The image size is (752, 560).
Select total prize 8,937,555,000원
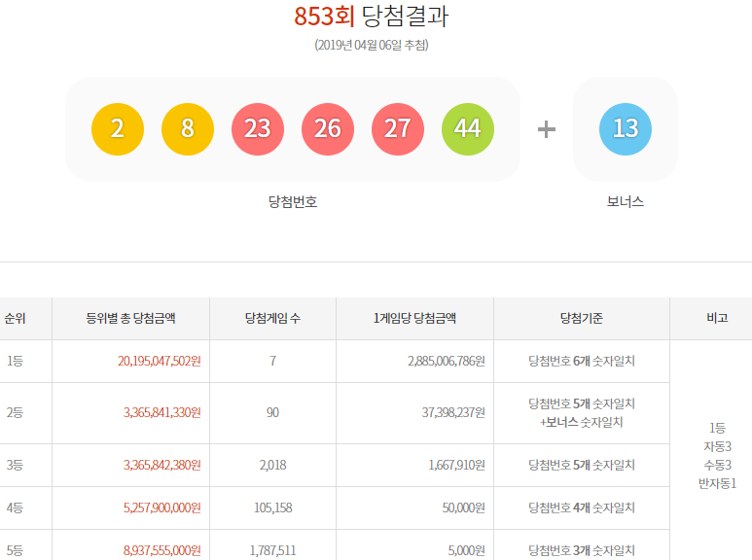(162, 550)
